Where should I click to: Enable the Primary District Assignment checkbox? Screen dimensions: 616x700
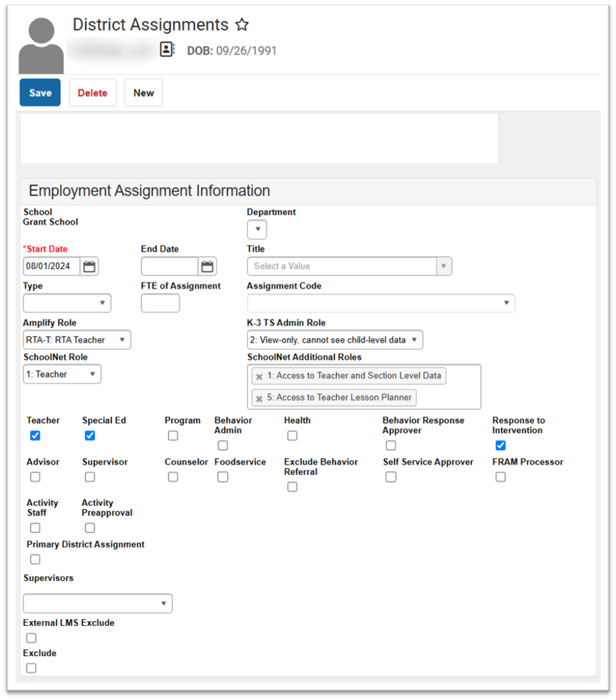click(x=35, y=559)
